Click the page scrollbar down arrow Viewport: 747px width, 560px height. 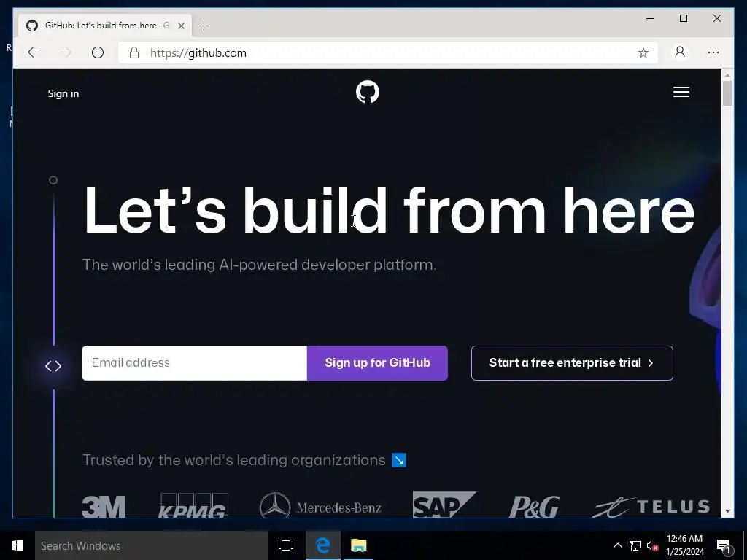[x=727, y=511]
